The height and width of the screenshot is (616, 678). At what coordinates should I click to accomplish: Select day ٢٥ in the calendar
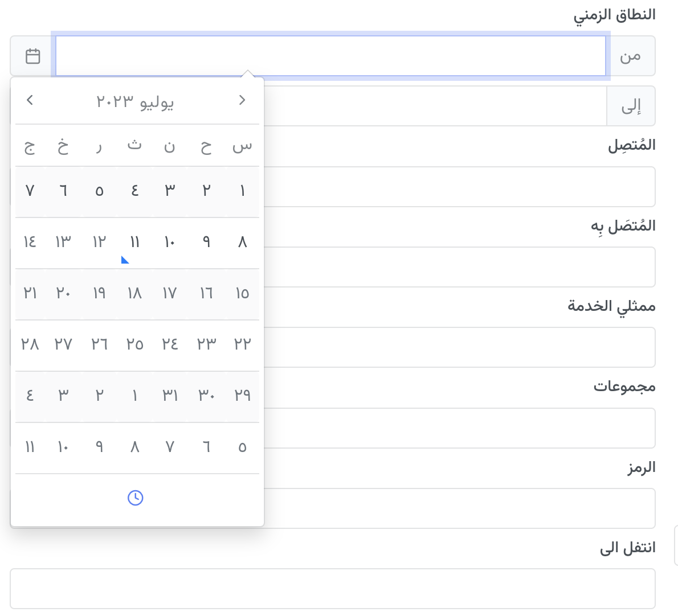pyautogui.click(x=135, y=344)
